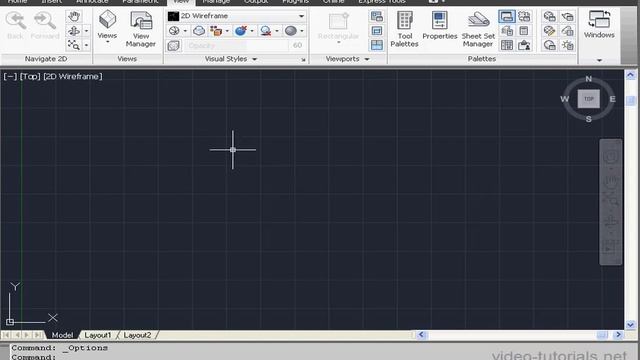
Task: Click E on the ViewCube compass
Action: click(613, 99)
